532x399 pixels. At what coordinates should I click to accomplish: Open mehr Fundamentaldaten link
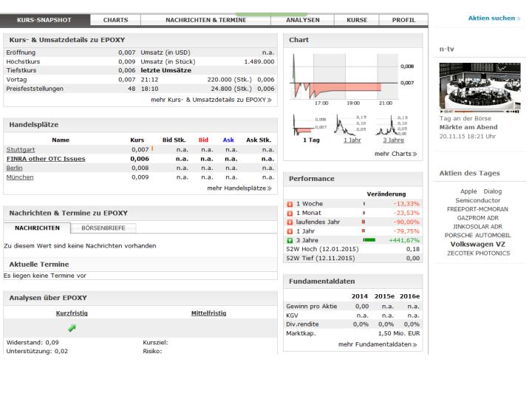tap(378, 344)
